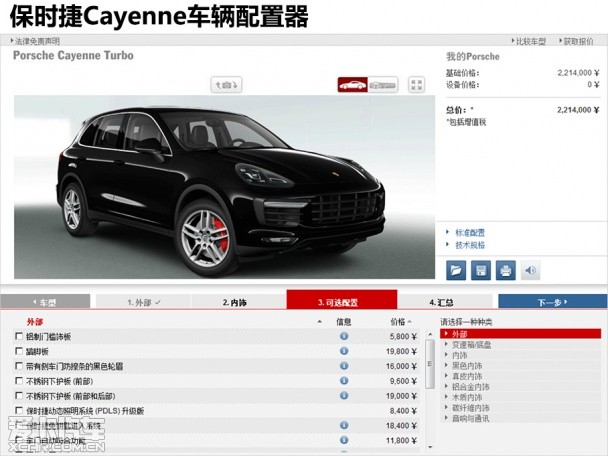Show info for the 18,400 ¥ option
The height and width of the screenshot is (456, 608).
tap(344, 425)
